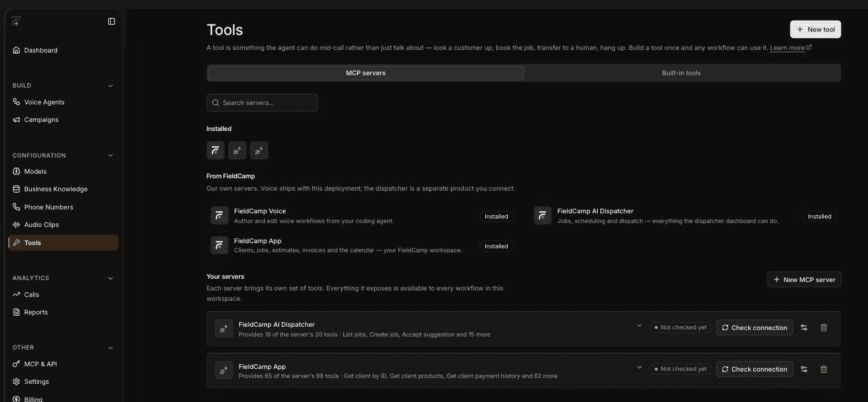
Task: Click Installed badge next to FieldCamp App
Action: pos(496,246)
